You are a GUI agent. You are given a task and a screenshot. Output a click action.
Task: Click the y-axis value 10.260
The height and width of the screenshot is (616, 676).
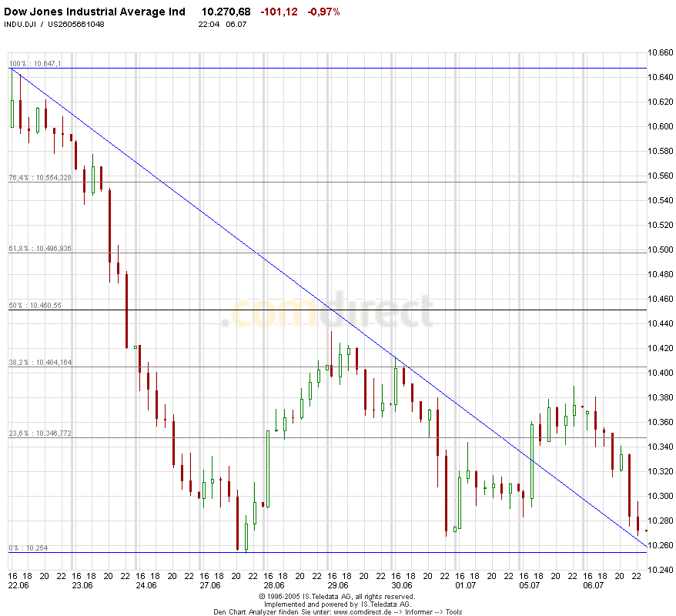click(x=660, y=545)
